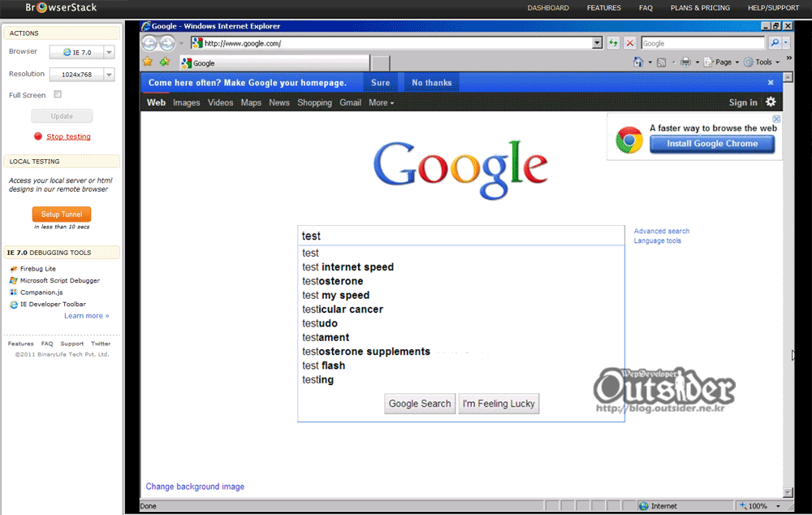The width and height of the screenshot is (812, 515).
Task: Click the Google Chrome logo icon
Action: 629,140
